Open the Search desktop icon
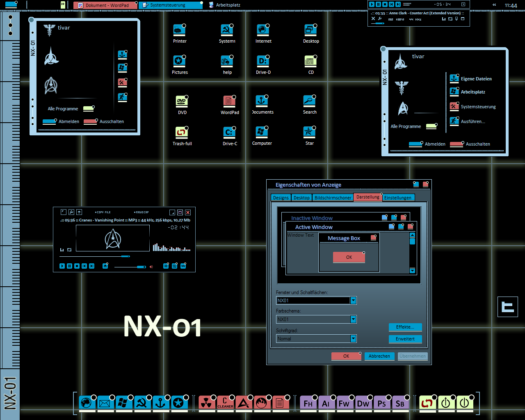Image resolution: width=525 pixels, height=420 pixels. click(x=310, y=105)
